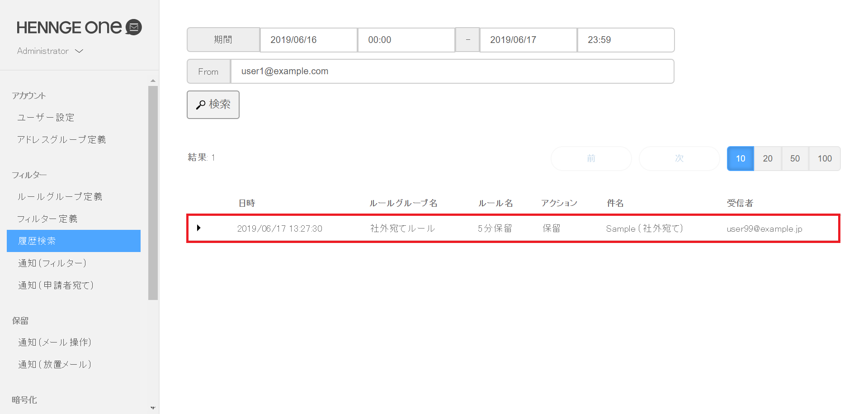Click the 期間 label box
Viewport: 868px width, 414px height.
pos(223,40)
